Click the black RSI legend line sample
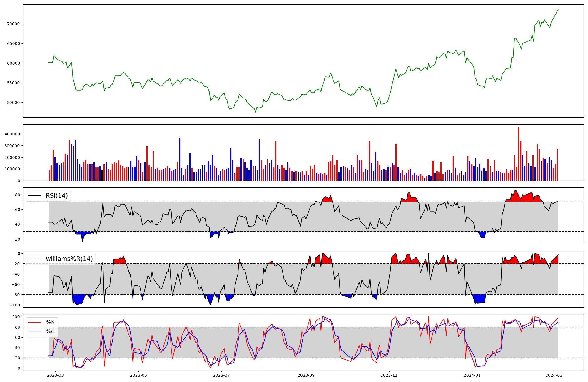 pyautogui.click(x=34, y=196)
